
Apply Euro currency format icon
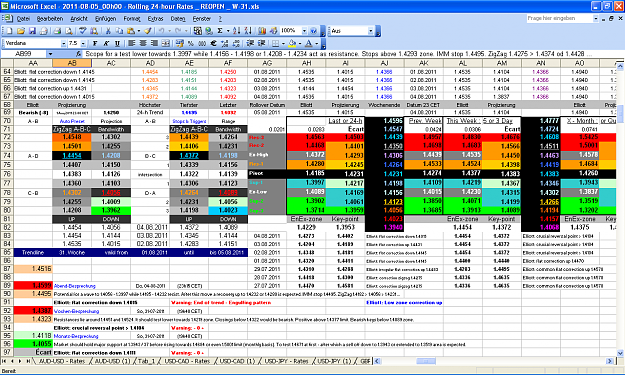[x=214, y=43]
